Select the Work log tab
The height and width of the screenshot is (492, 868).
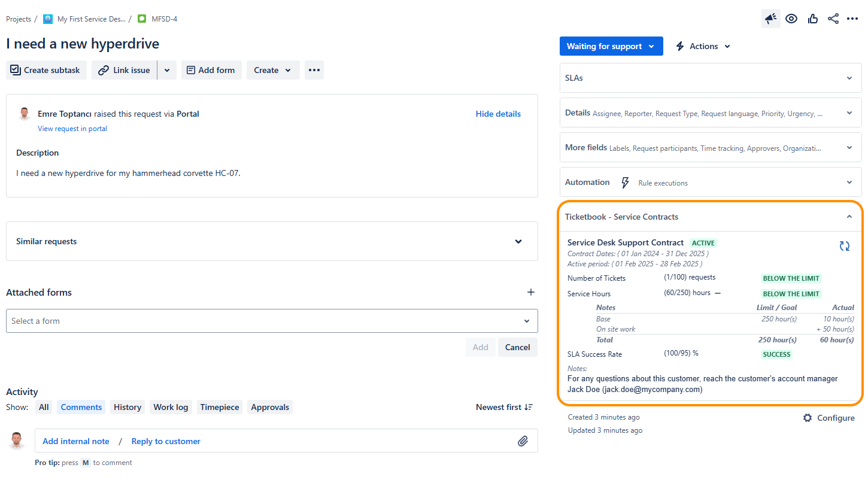(x=171, y=407)
